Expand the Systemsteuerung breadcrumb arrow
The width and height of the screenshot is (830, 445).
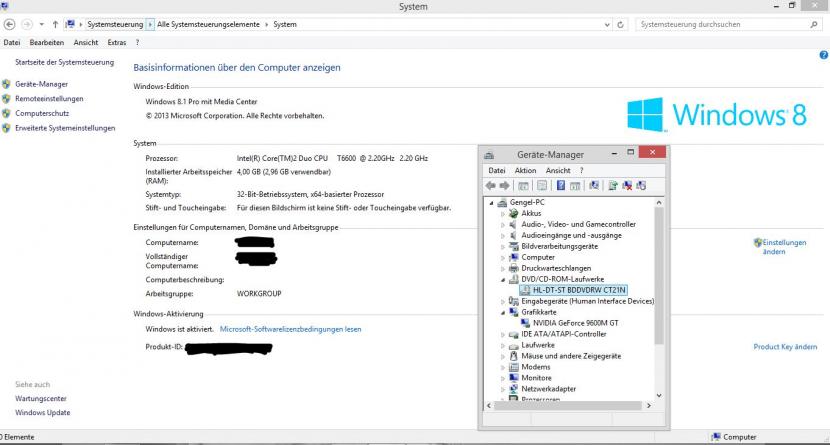pyautogui.click(x=150, y=23)
